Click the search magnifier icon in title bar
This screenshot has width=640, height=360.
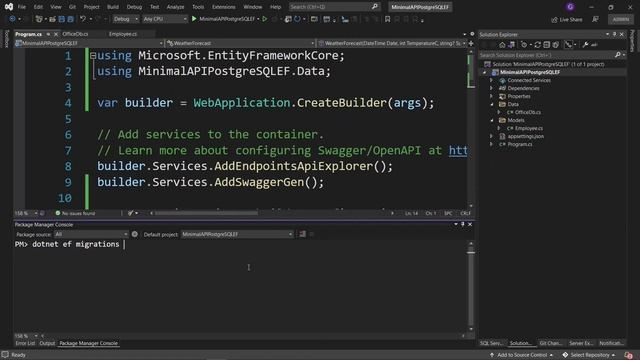click(375, 7)
